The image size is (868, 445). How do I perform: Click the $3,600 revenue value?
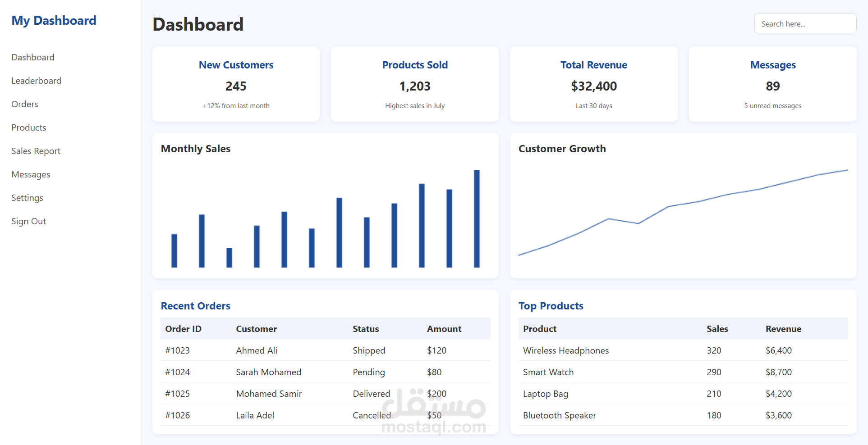click(779, 415)
